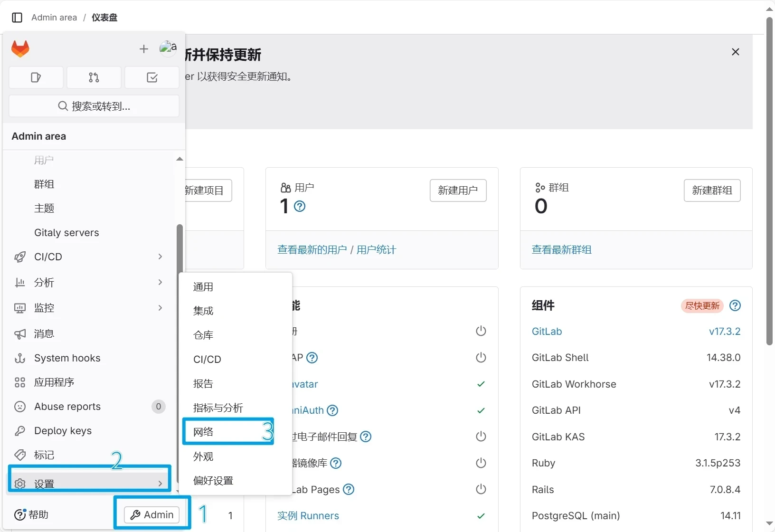Click the plus create-new icon
This screenshot has width=775, height=532.
(x=144, y=49)
